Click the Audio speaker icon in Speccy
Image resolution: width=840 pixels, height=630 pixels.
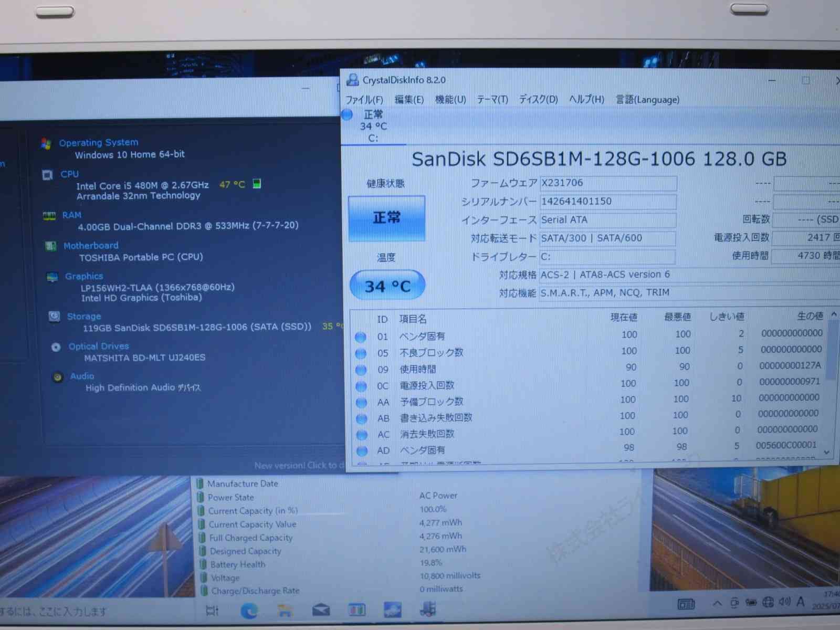click(x=58, y=377)
